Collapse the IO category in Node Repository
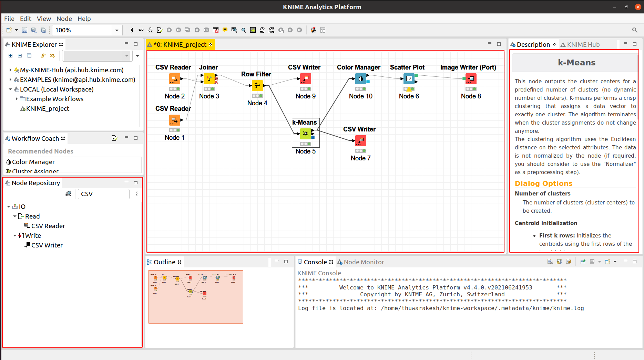Screen dimensions: 644x360 tap(9, 207)
